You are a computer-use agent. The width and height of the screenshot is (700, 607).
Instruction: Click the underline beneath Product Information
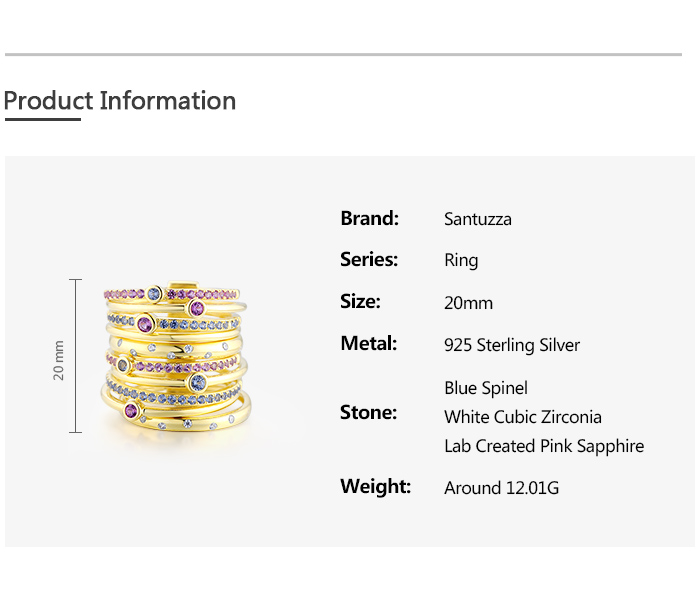tap(42, 120)
